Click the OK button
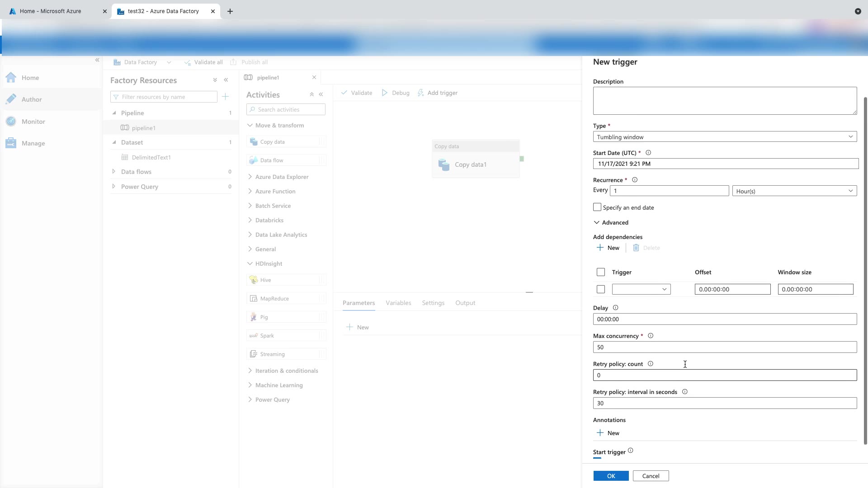This screenshot has width=868, height=488. [x=611, y=476]
